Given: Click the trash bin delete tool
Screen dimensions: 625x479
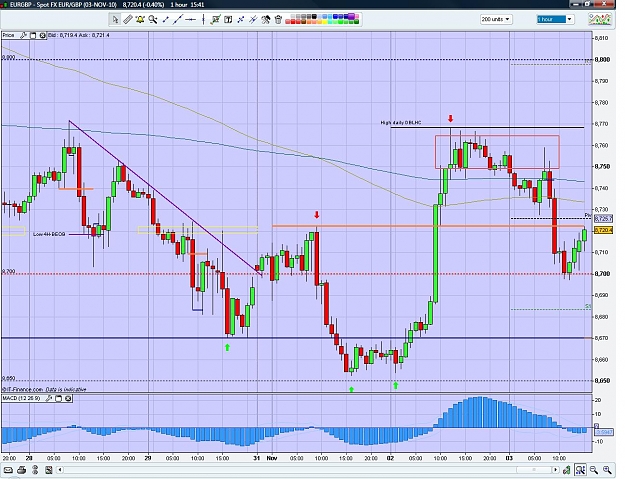Looking at the screenshot, I should (278, 19).
